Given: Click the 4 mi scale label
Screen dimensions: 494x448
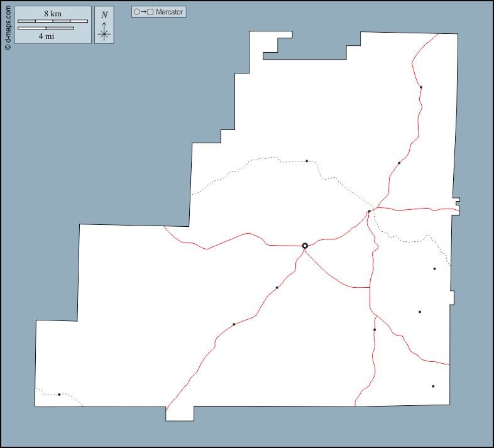Looking at the screenshot, I should (x=47, y=36).
